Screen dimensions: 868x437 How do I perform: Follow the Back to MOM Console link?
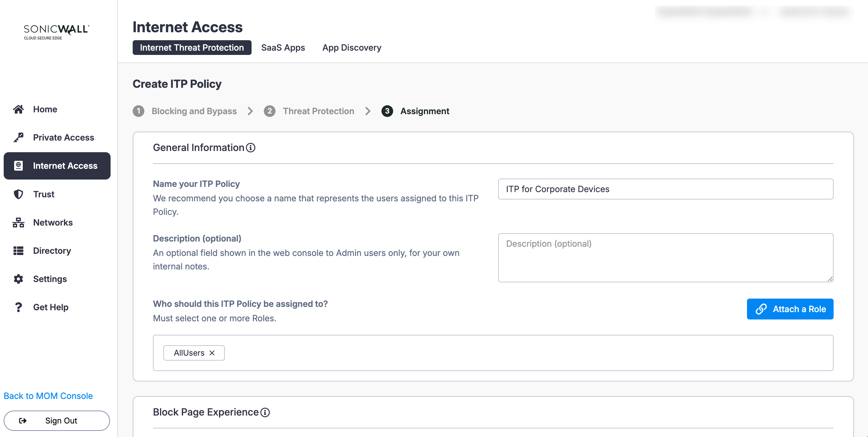[x=48, y=396]
